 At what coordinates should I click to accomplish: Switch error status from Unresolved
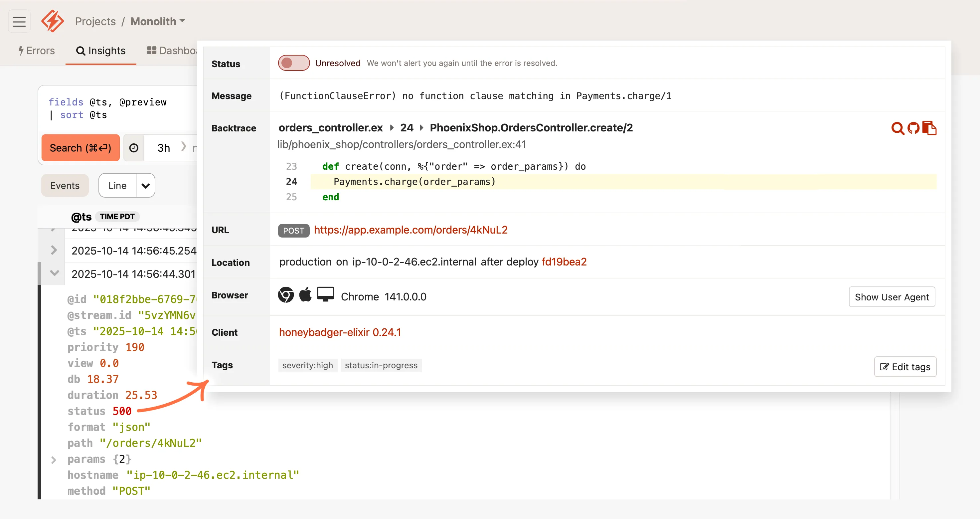click(294, 63)
